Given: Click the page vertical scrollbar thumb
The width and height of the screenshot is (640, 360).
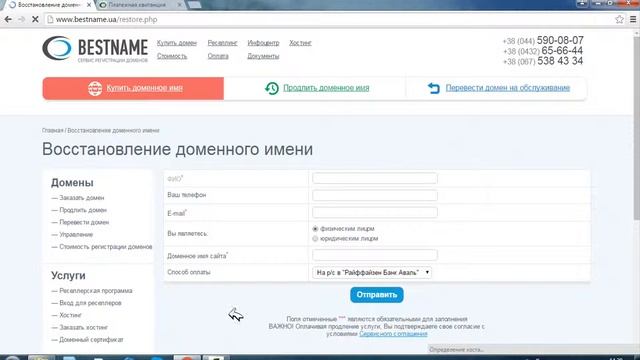Looking at the screenshot, I should click(x=636, y=129).
